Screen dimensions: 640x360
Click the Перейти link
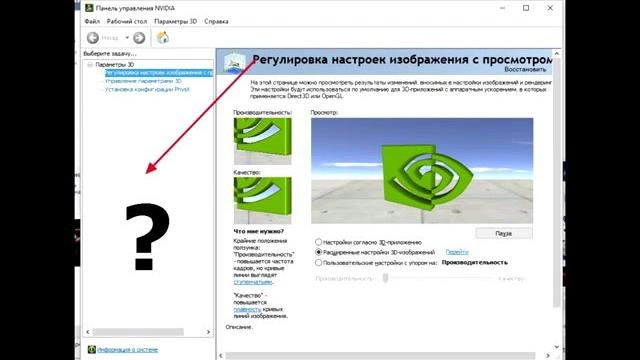pos(457,252)
